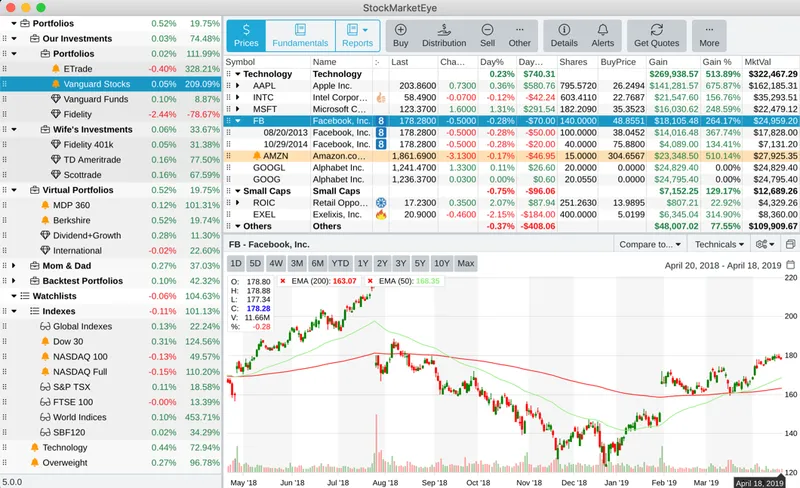Open the Dividend+Growth portfolio

tap(111, 235)
